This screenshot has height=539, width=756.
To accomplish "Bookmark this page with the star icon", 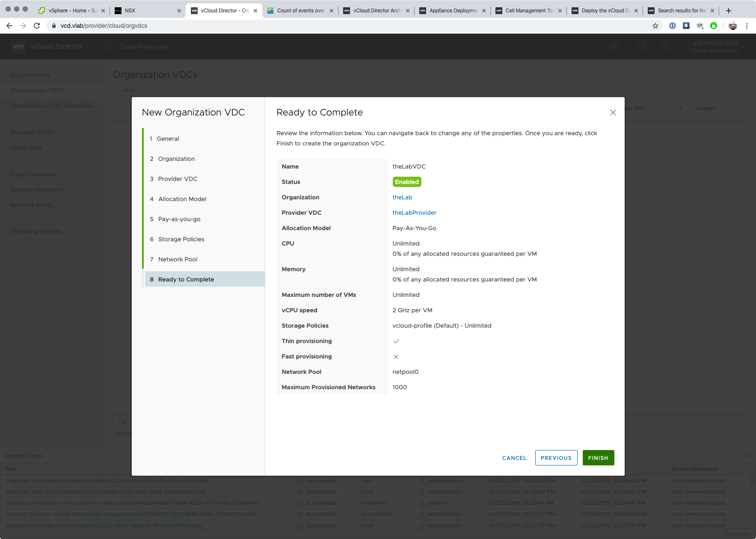I will (x=655, y=26).
